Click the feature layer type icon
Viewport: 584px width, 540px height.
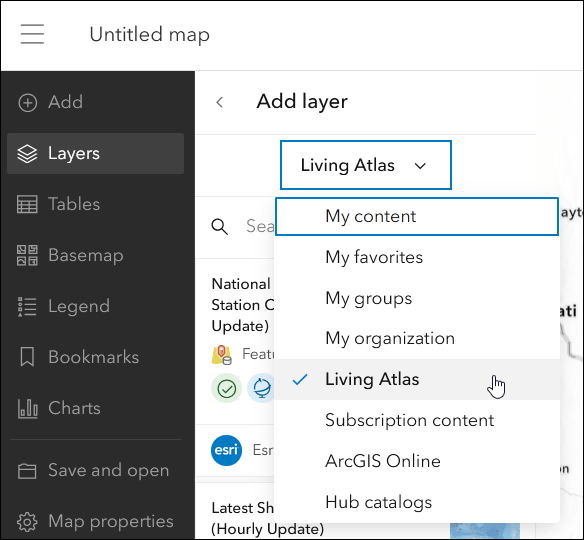pyautogui.click(x=222, y=355)
